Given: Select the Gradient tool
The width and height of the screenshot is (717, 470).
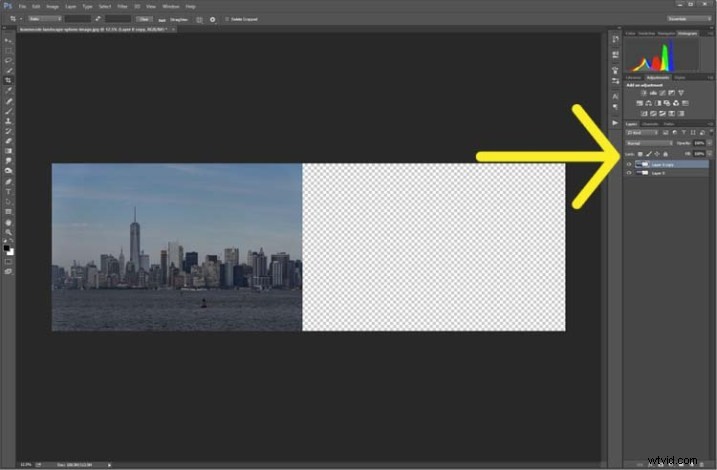Looking at the screenshot, I should tap(8, 151).
